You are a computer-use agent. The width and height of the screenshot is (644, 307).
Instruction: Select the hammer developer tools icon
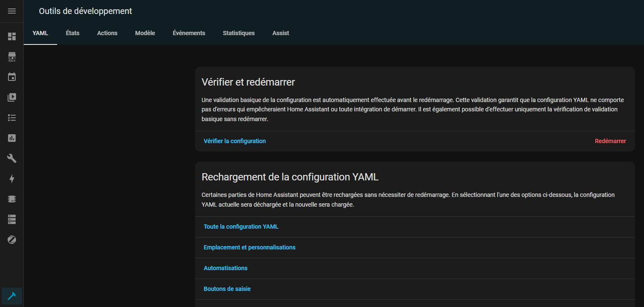(12, 296)
